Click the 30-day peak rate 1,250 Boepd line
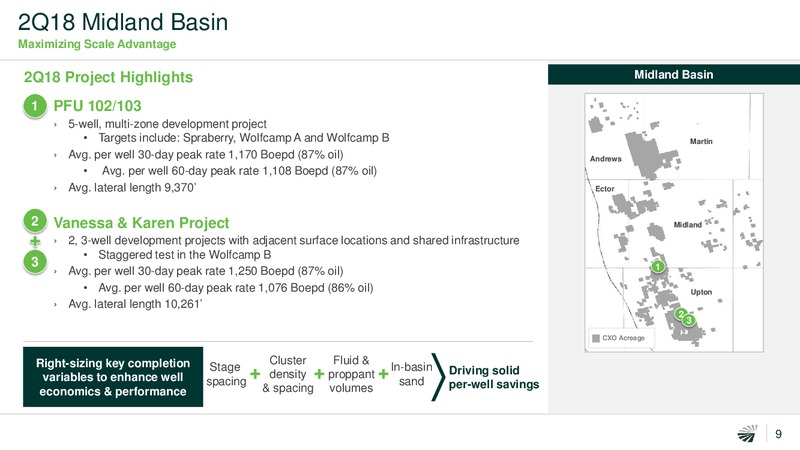The width and height of the screenshot is (800, 450). 206,271
